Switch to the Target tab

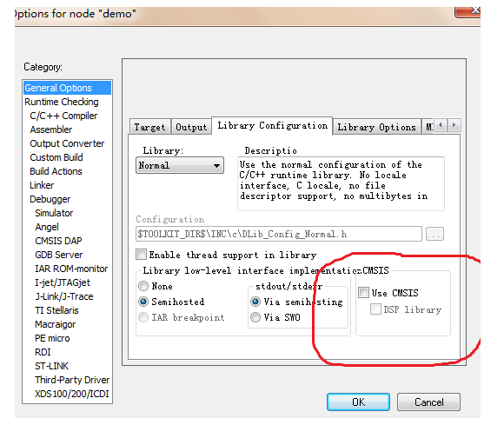tap(149, 127)
